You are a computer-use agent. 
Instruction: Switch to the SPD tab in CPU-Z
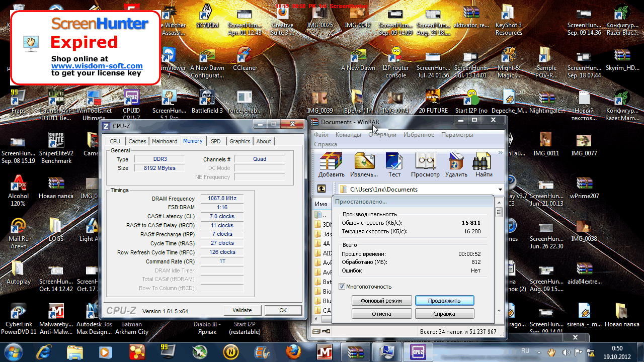point(215,141)
